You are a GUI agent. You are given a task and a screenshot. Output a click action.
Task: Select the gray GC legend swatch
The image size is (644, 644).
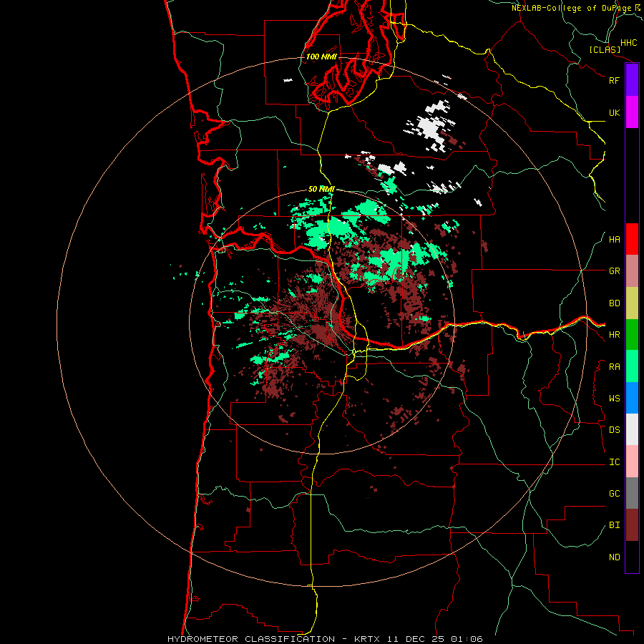632,493
